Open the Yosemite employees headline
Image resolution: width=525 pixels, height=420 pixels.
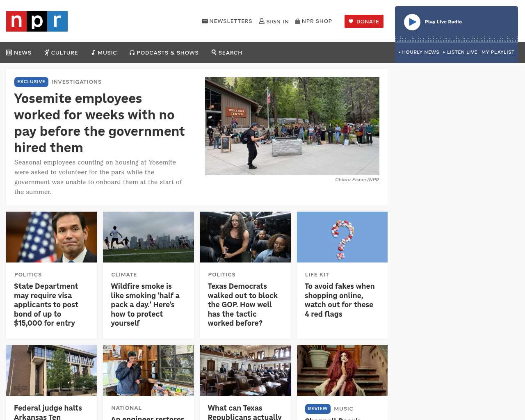click(100, 123)
